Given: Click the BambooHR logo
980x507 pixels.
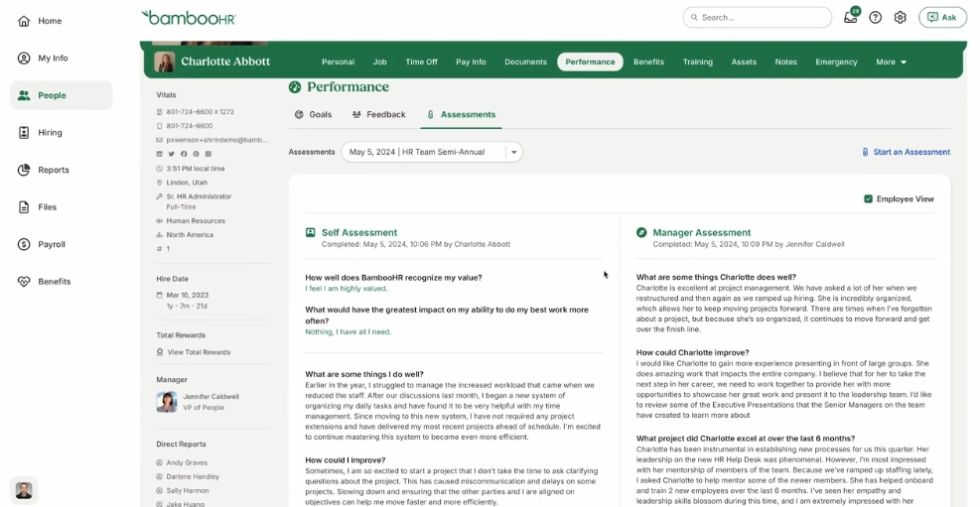Looking at the screenshot, I should (x=189, y=18).
